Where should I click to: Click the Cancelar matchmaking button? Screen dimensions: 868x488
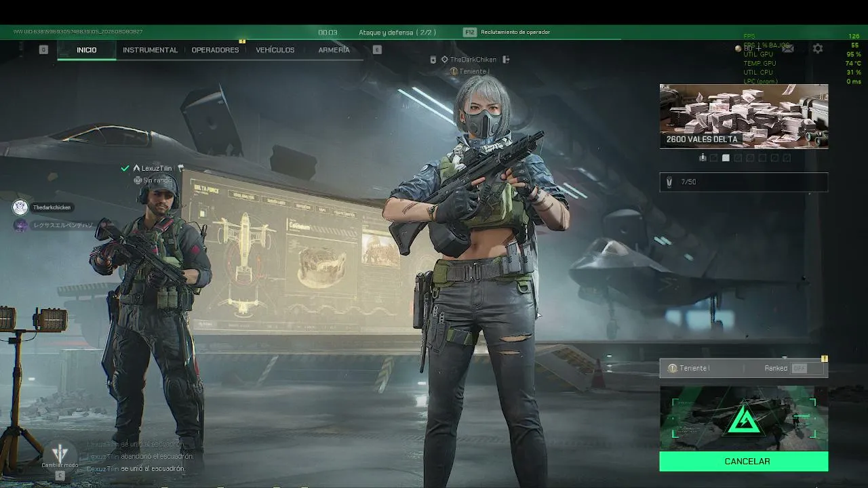point(744,462)
